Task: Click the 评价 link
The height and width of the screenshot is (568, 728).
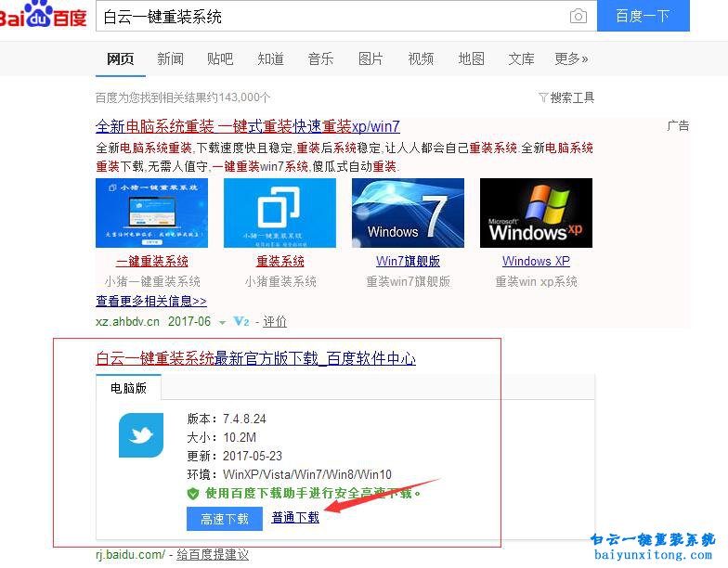Action: 275,321
